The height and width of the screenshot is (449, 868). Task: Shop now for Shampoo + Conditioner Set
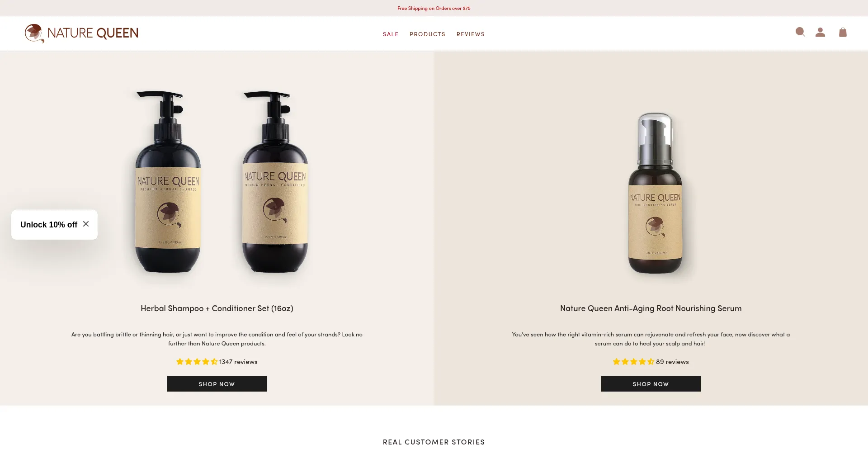pos(217,384)
